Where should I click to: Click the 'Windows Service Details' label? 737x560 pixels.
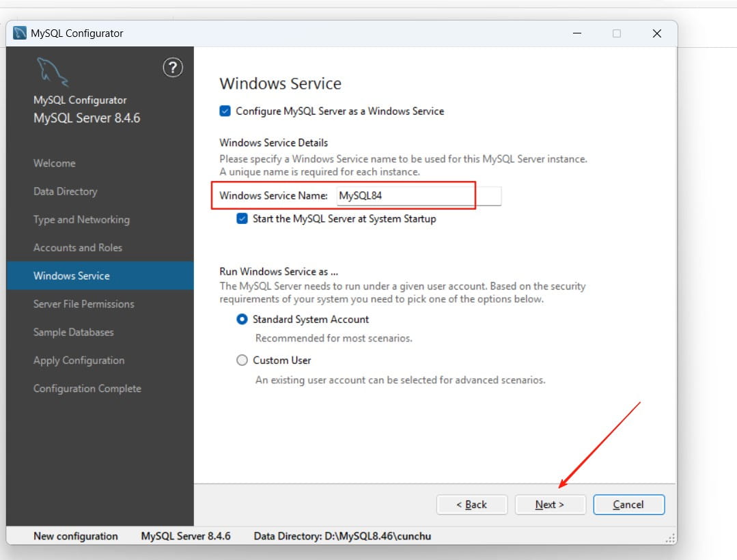(273, 143)
